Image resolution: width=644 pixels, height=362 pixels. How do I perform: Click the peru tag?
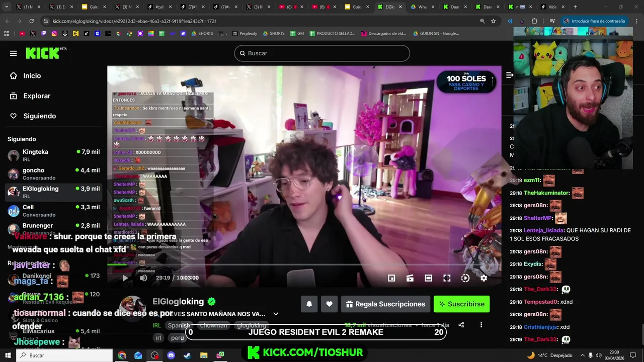click(x=177, y=338)
